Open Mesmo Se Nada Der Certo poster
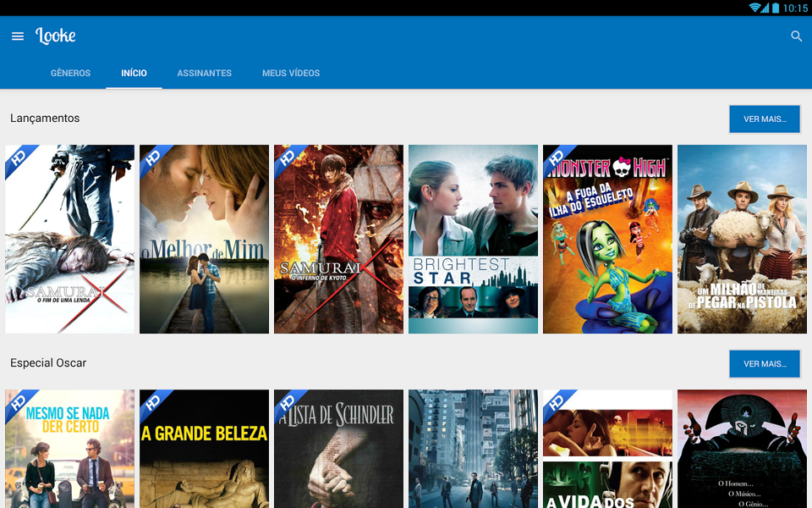The height and width of the screenshot is (508, 812). click(70, 449)
